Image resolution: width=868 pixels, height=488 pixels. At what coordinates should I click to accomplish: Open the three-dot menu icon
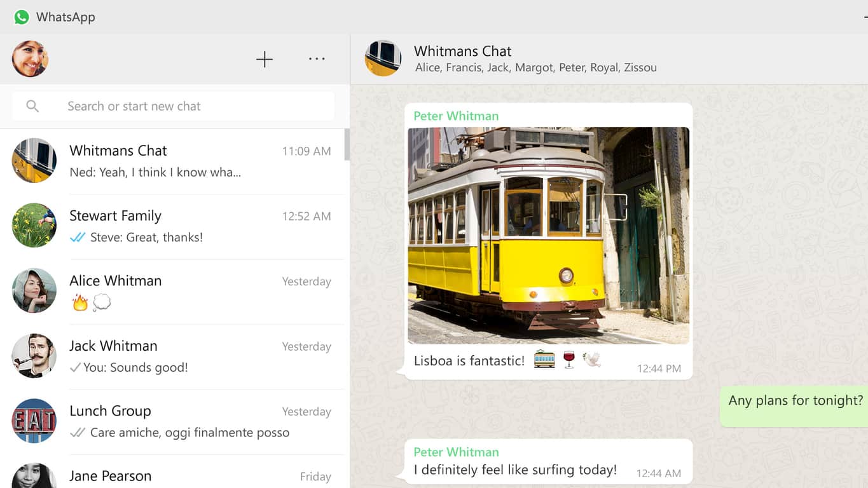pyautogui.click(x=316, y=58)
